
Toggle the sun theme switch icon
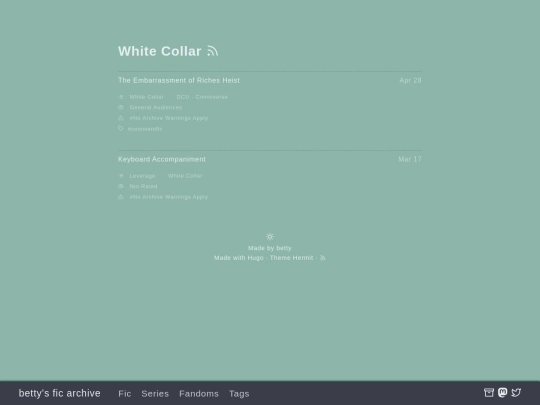[270, 237]
